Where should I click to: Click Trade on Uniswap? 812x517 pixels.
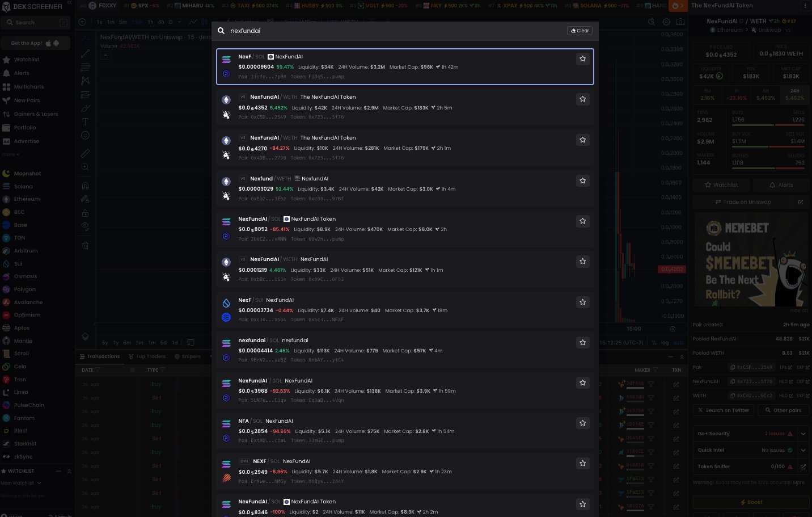tap(743, 202)
